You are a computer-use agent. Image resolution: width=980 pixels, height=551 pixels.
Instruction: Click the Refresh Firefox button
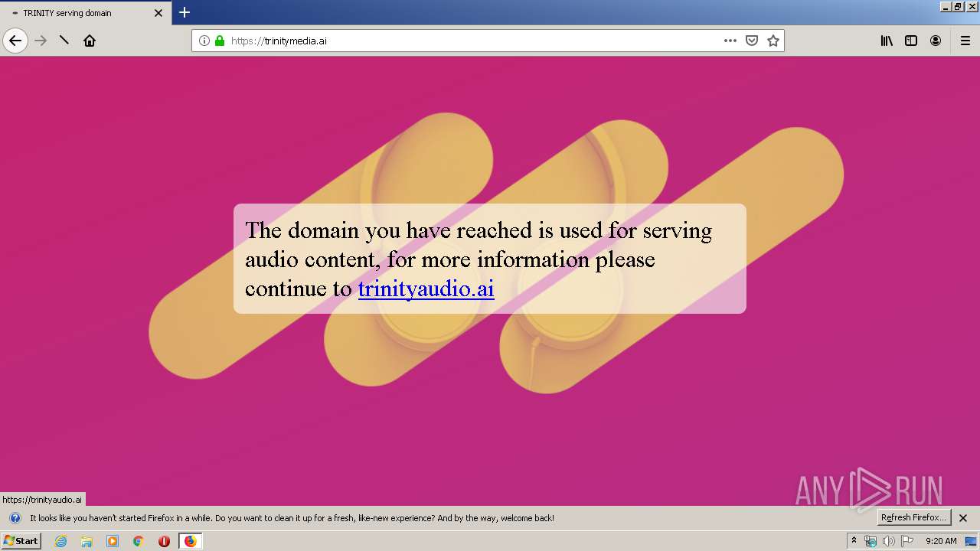[913, 517]
